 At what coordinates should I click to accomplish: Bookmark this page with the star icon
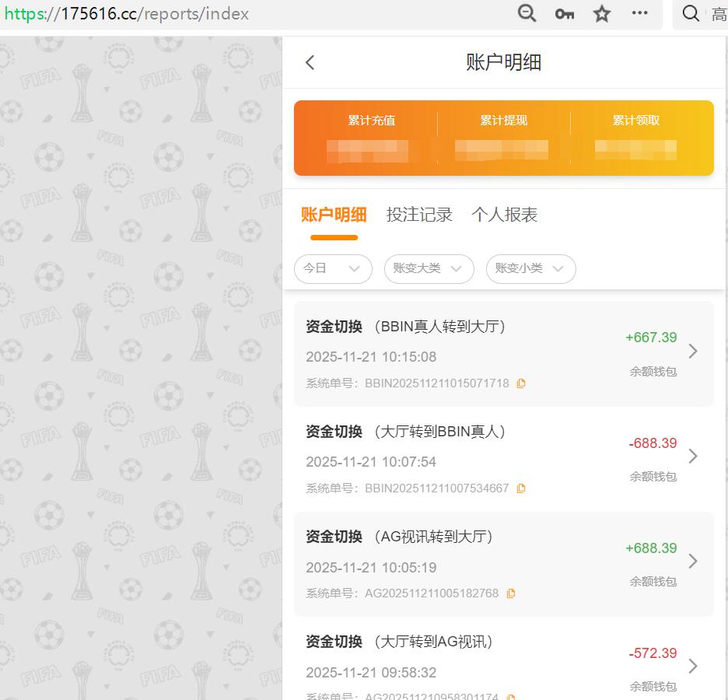click(601, 14)
